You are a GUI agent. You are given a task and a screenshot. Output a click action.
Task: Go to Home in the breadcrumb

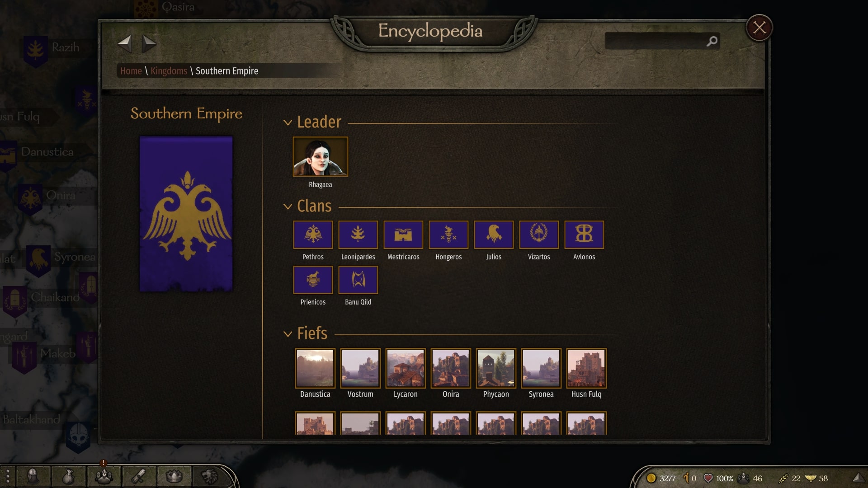pyautogui.click(x=131, y=71)
